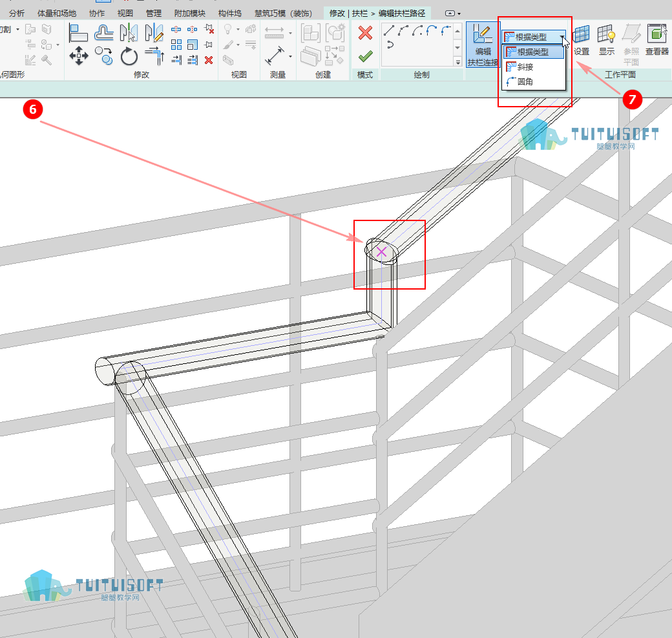The height and width of the screenshot is (638, 672).
Task: Choose 斜接 in the dropdown list
Action: 534,67
